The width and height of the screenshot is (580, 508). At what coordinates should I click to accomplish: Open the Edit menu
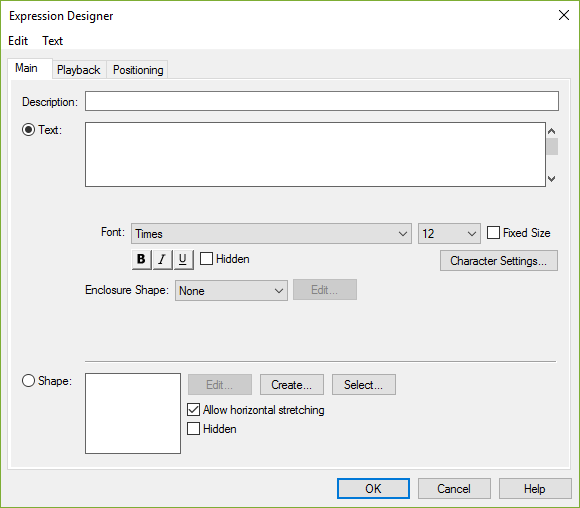click(18, 41)
